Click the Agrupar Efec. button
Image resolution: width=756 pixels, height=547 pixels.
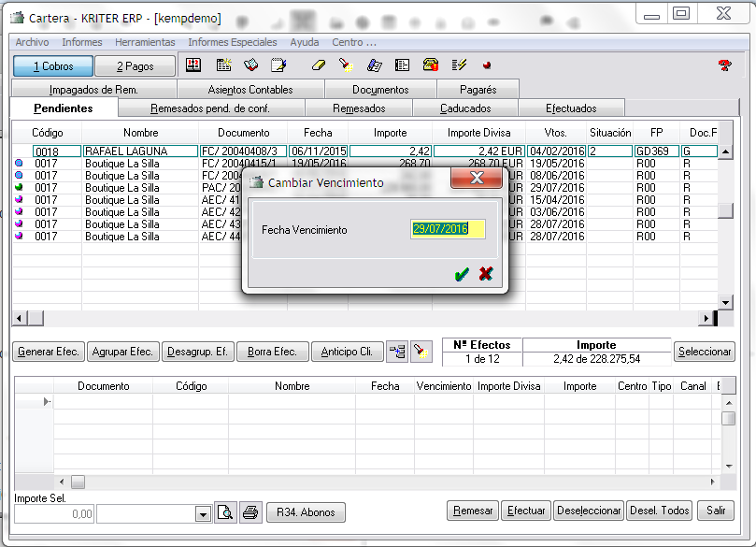coord(122,352)
